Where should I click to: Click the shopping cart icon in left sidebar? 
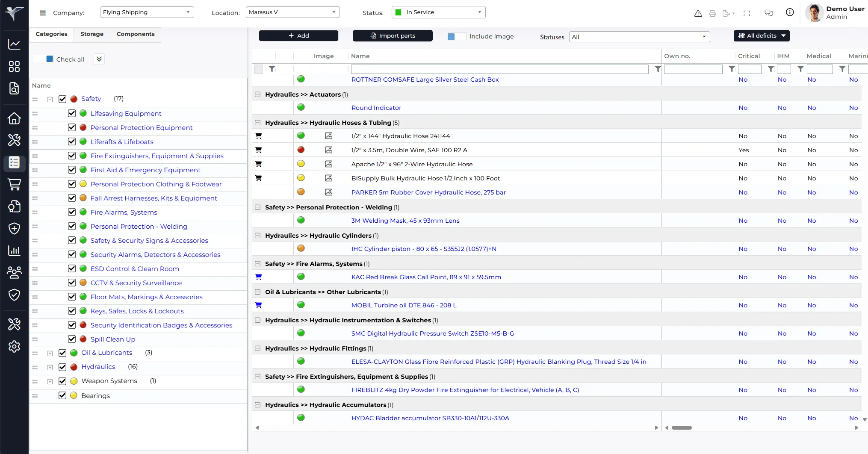point(14,185)
